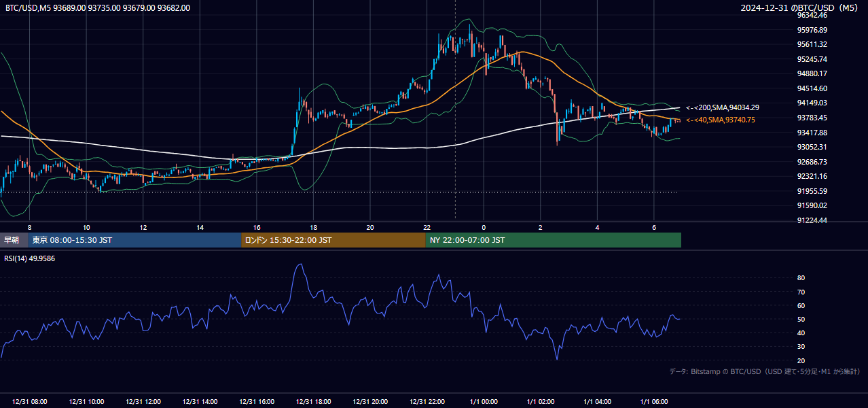Click the 12/31 10:00 time label
This screenshot has width=868, height=408.
point(86,402)
